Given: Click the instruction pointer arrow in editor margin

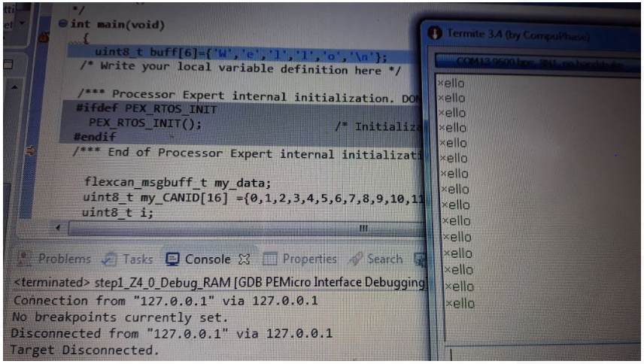Looking at the screenshot, I should coord(30,150).
